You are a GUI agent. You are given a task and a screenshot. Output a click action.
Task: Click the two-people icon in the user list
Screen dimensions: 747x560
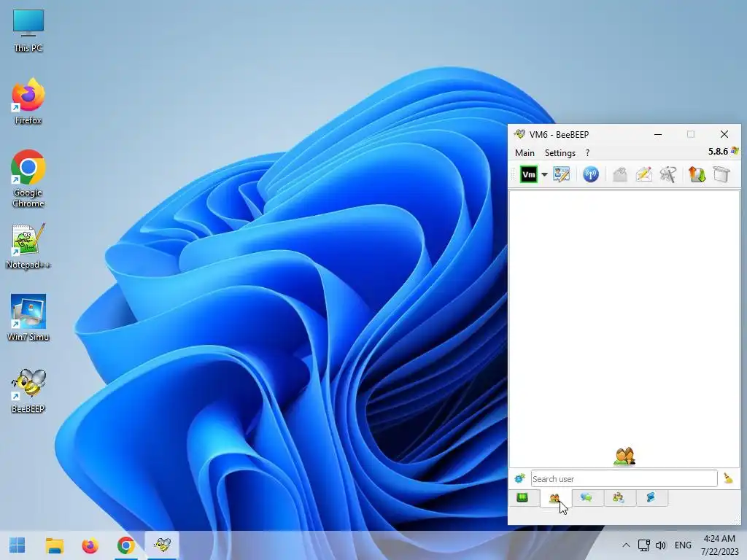tap(624, 456)
